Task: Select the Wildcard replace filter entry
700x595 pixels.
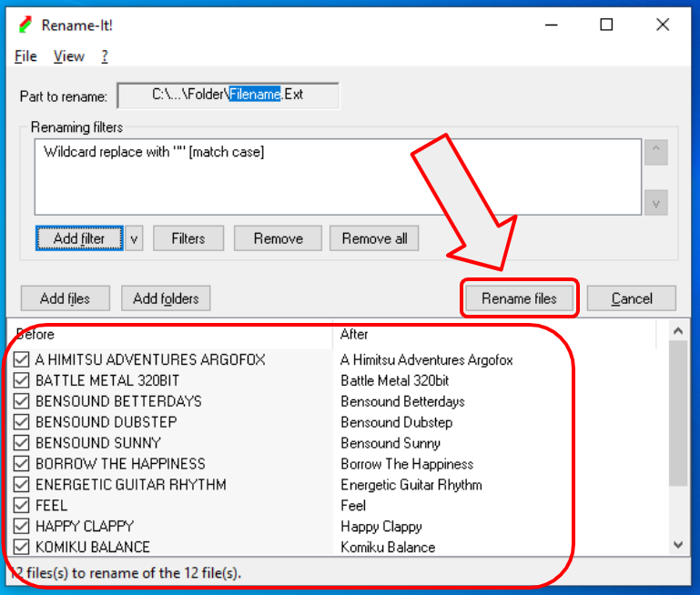Action: click(x=154, y=152)
